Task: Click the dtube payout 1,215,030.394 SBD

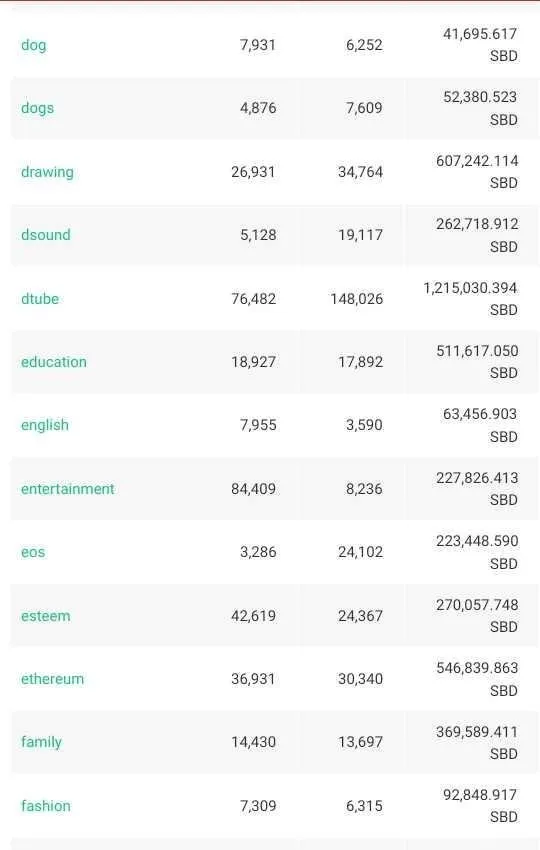Action: click(470, 299)
